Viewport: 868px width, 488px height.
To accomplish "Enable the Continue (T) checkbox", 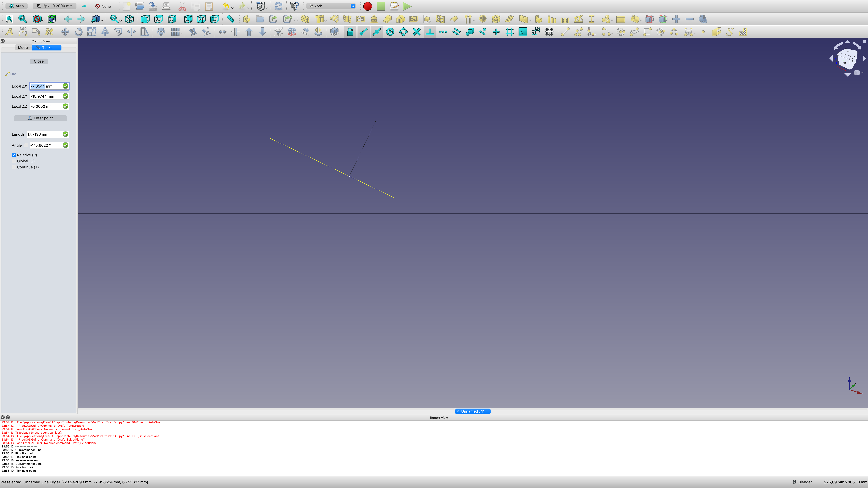I will pos(14,167).
